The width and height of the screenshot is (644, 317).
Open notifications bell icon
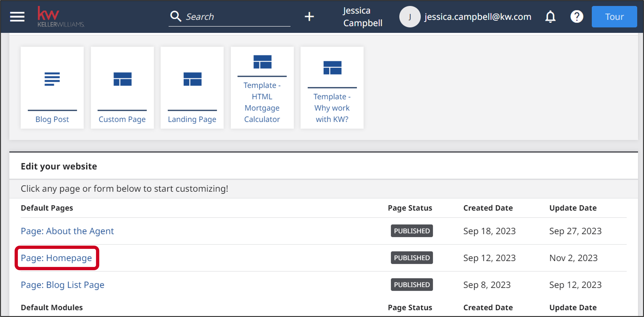tap(550, 17)
